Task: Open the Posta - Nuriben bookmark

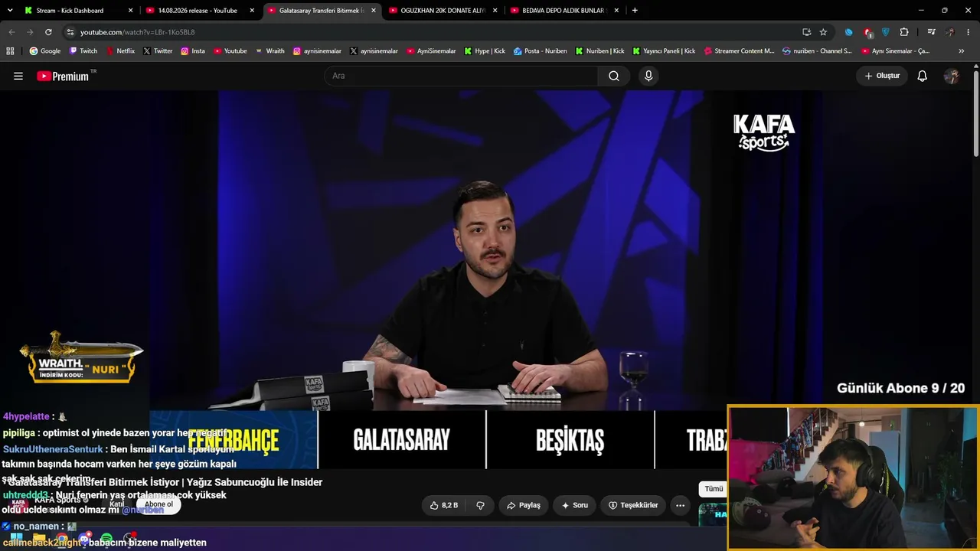Action: tap(540, 51)
